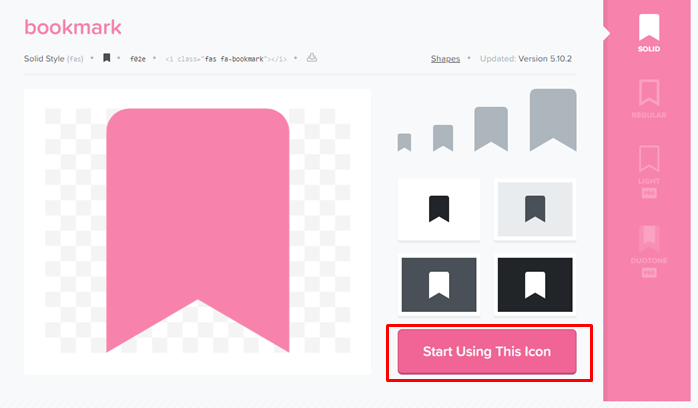This screenshot has width=698, height=408.
Task: Click the download SVG icon
Action: point(312,58)
